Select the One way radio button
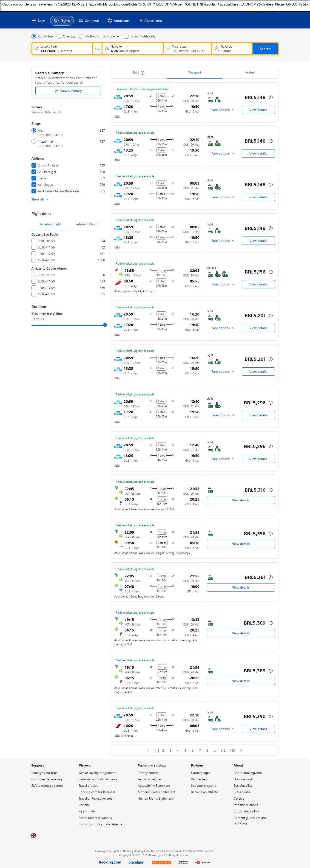 (x=59, y=36)
